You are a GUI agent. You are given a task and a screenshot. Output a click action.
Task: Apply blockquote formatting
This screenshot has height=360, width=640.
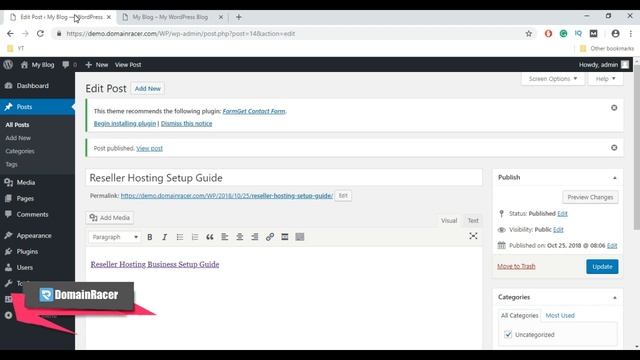(210, 237)
